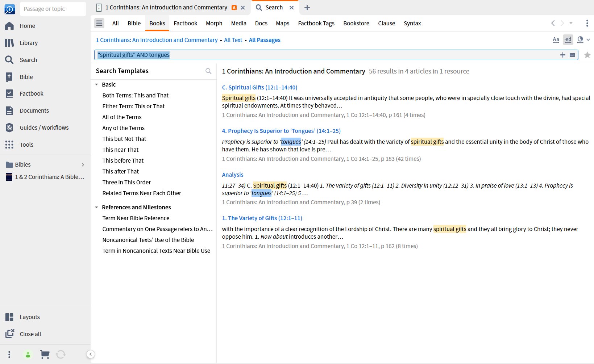Open Guides / Workflows

point(44,127)
